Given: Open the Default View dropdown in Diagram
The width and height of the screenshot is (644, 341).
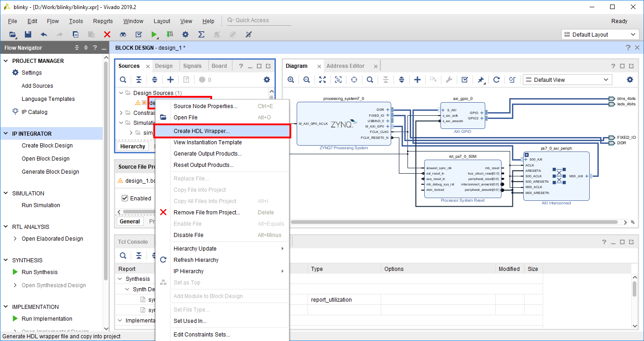Looking at the screenshot, I should click(x=567, y=80).
